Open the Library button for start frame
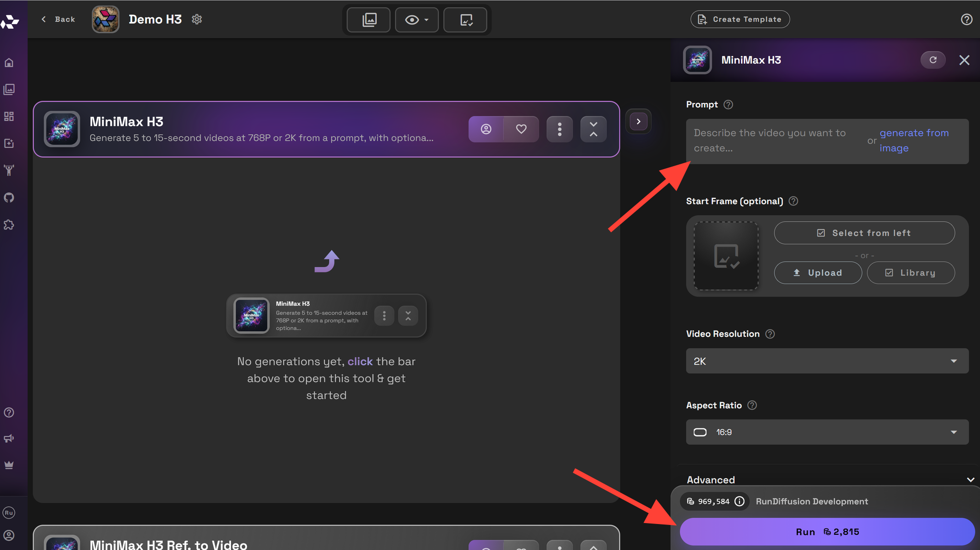 coord(911,273)
